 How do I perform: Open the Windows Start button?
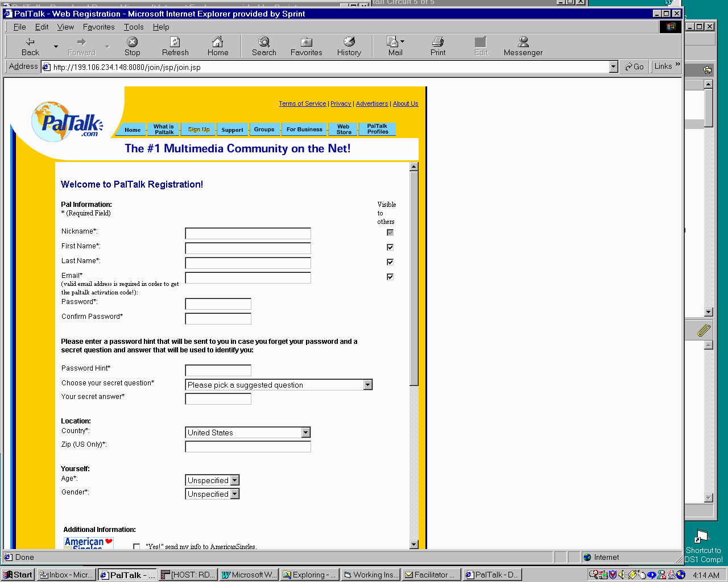click(18, 575)
